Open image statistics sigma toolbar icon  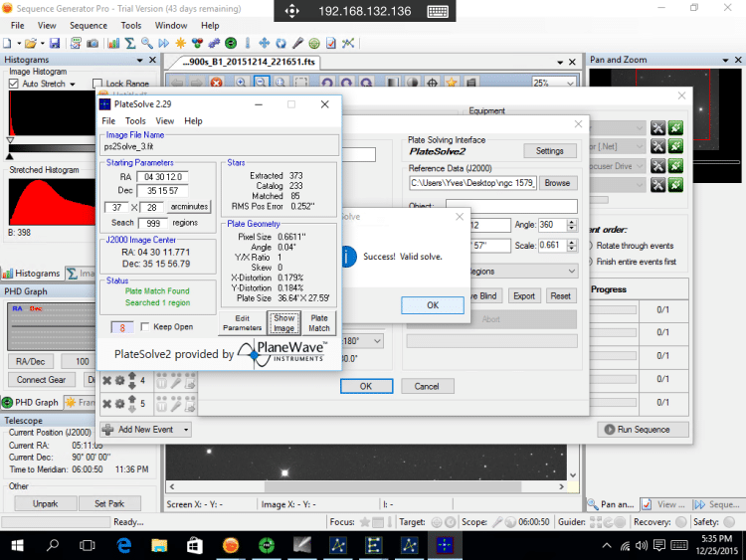130,44
